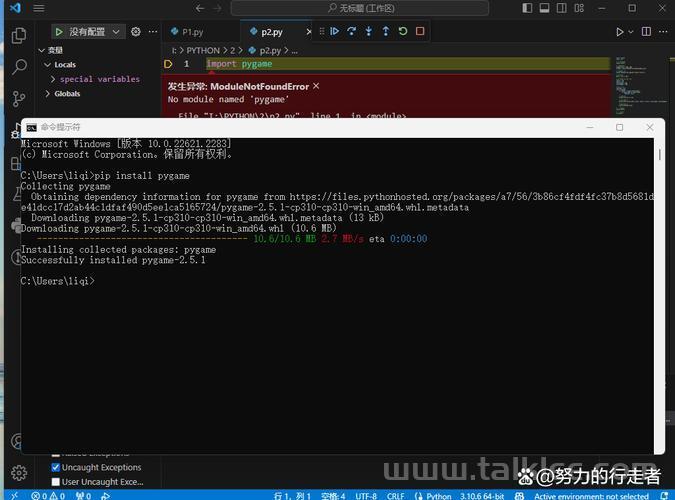
Task: Restart the debug session
Action: pyautogui.click(x=403, y=31)
